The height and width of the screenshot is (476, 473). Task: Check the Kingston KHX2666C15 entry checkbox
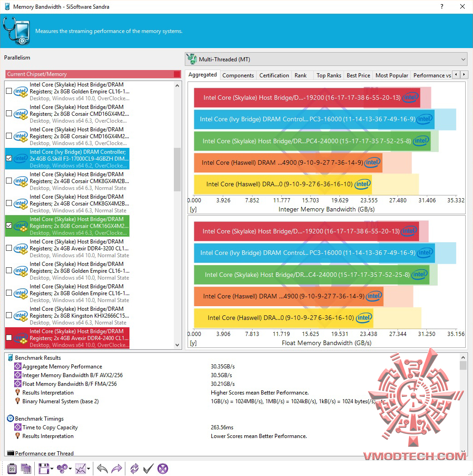click(9, 315)
